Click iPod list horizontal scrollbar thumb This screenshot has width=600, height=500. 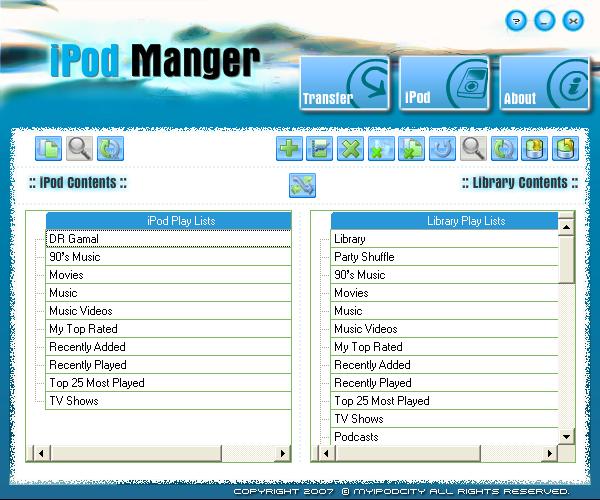(135, 453)
